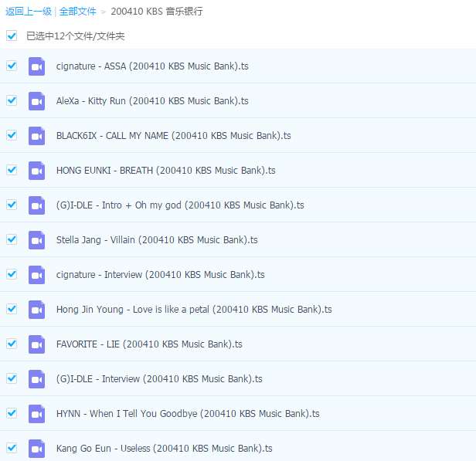Viewport: 476px width, 461px height.
Task: Click video icon for FAVORITE - LIE
Action: point(36,344)
